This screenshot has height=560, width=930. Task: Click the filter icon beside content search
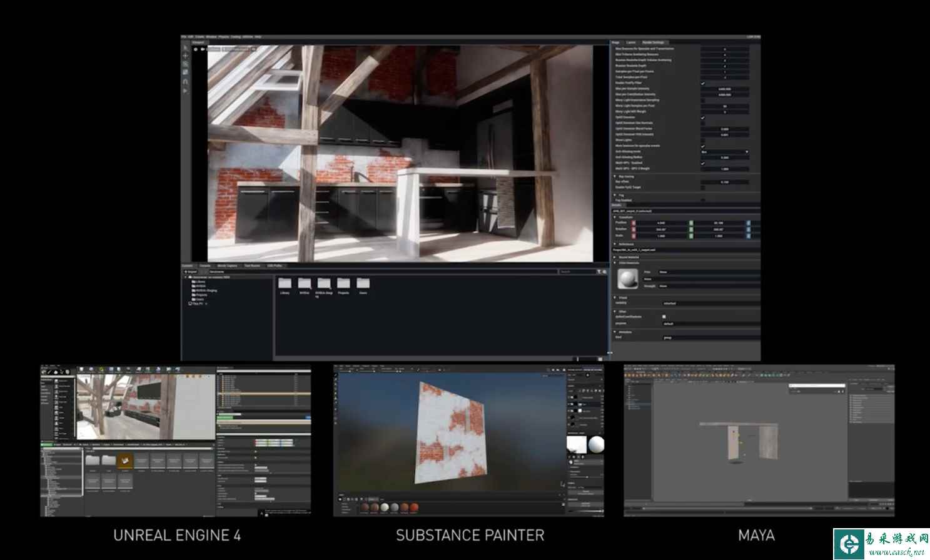point(599,272)
